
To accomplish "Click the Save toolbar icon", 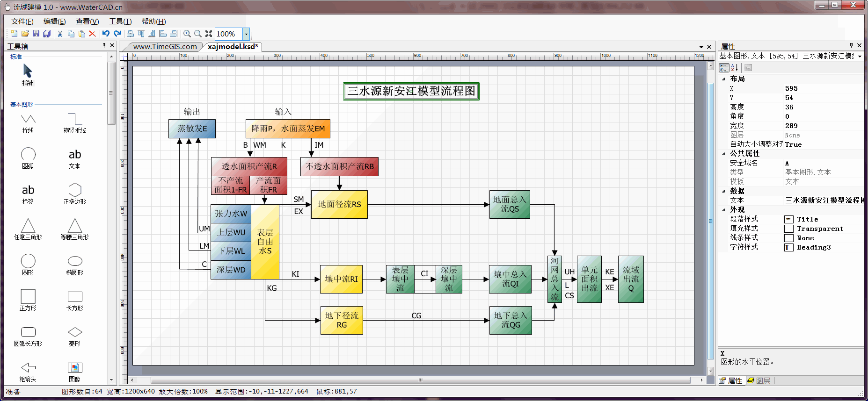I will coord(36,34).
